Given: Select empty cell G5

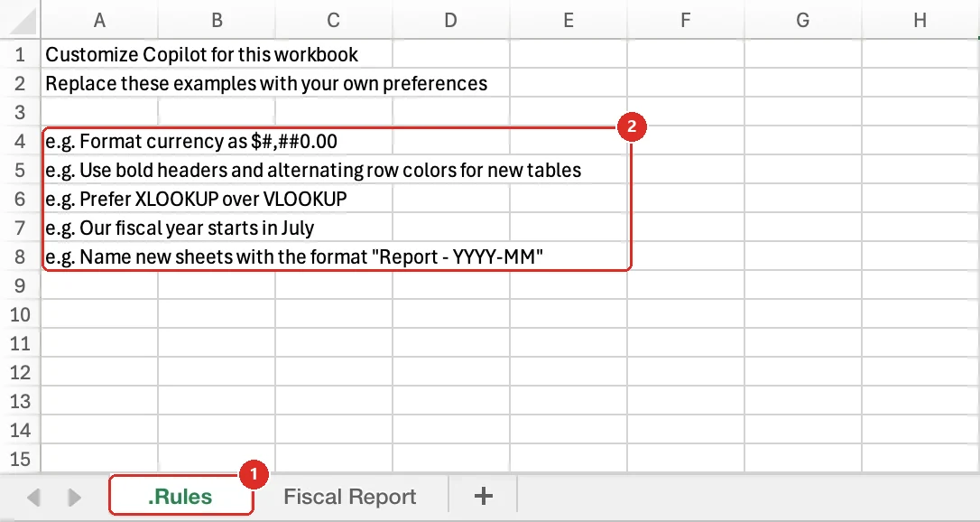Looking at the screenshot, I should click(802, 170).
